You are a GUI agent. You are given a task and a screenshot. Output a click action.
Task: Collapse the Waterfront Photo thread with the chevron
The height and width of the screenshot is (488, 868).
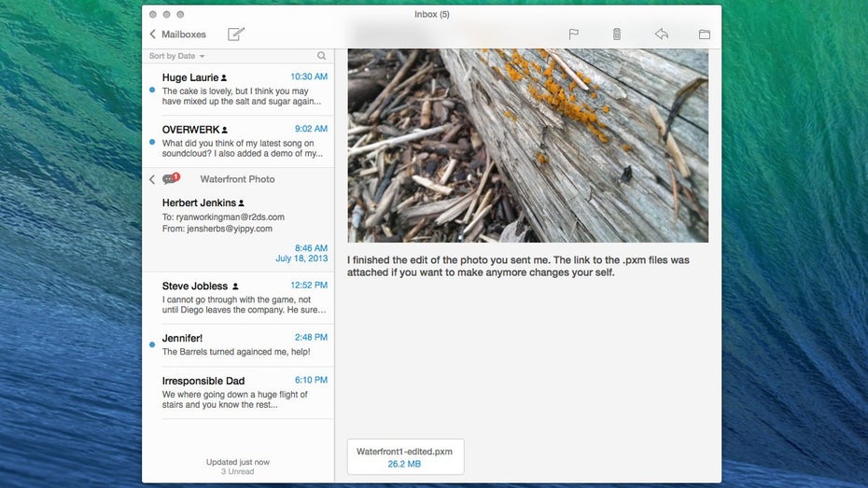coord(152,179)
